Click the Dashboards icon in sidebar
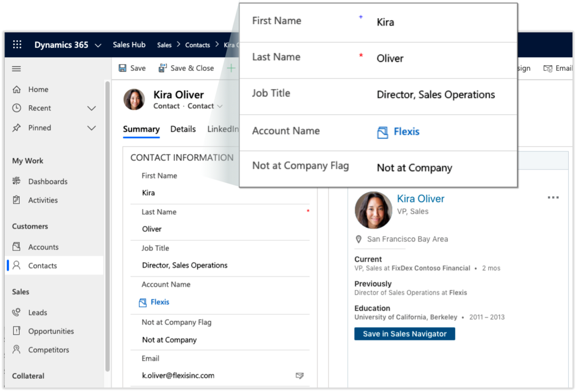Image resolution: width=576 pixels, height=392 pixels. pos(17,181)
